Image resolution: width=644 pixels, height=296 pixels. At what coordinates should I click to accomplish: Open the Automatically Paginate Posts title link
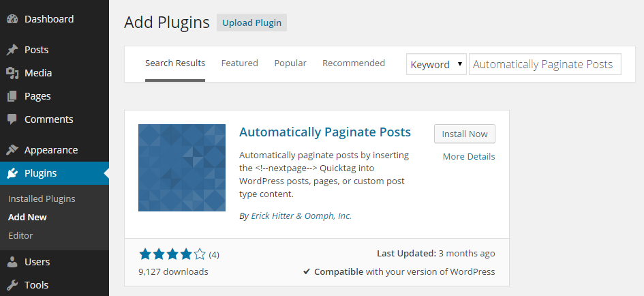(x=325, y=132)
